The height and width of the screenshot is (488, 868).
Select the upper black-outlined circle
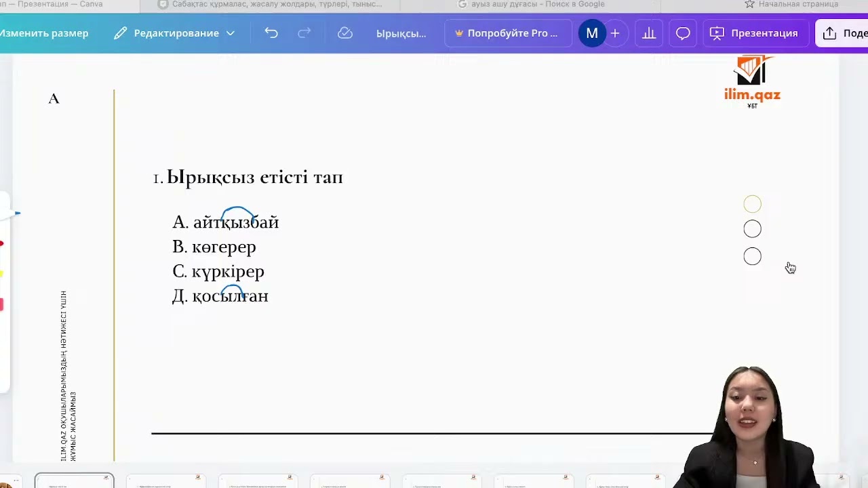tap(752, 229)
